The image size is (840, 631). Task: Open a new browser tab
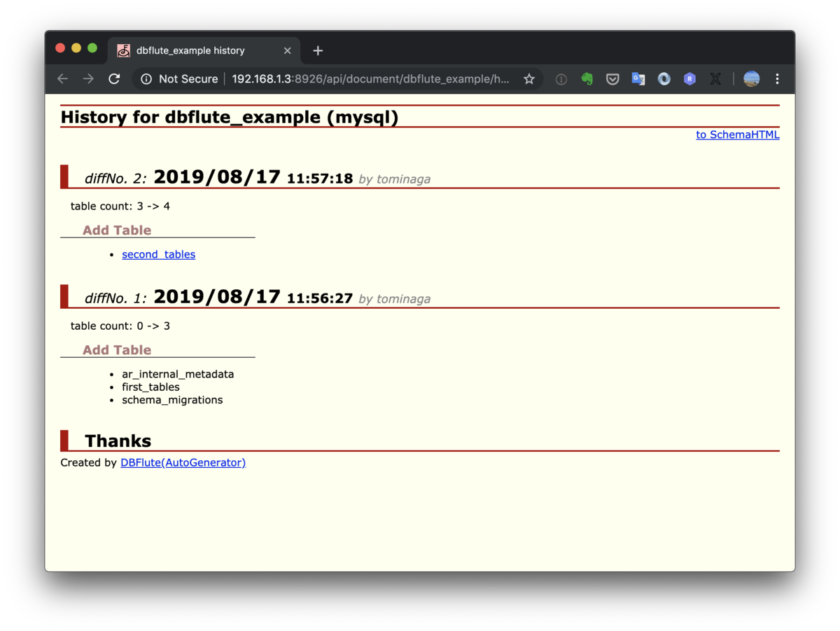[x=318, y=50]
